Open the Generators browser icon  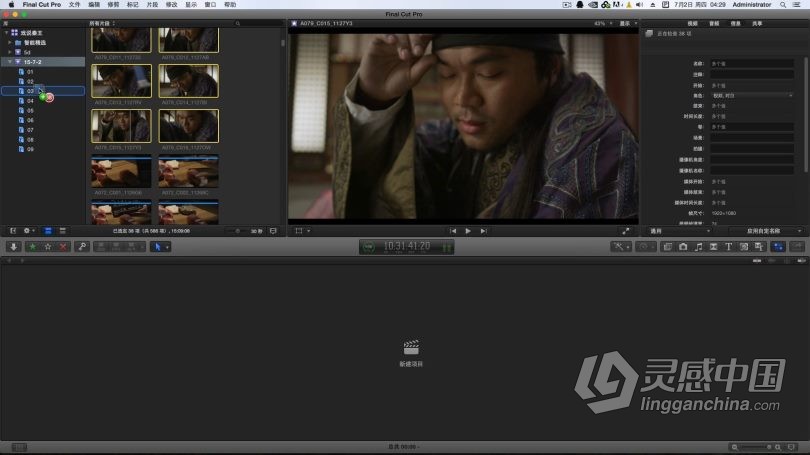coord(744,247)
